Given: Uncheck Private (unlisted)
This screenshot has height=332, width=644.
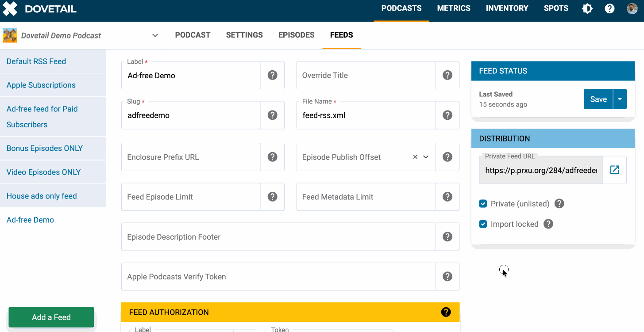Looking at the screenshot, I should (483, 203).
